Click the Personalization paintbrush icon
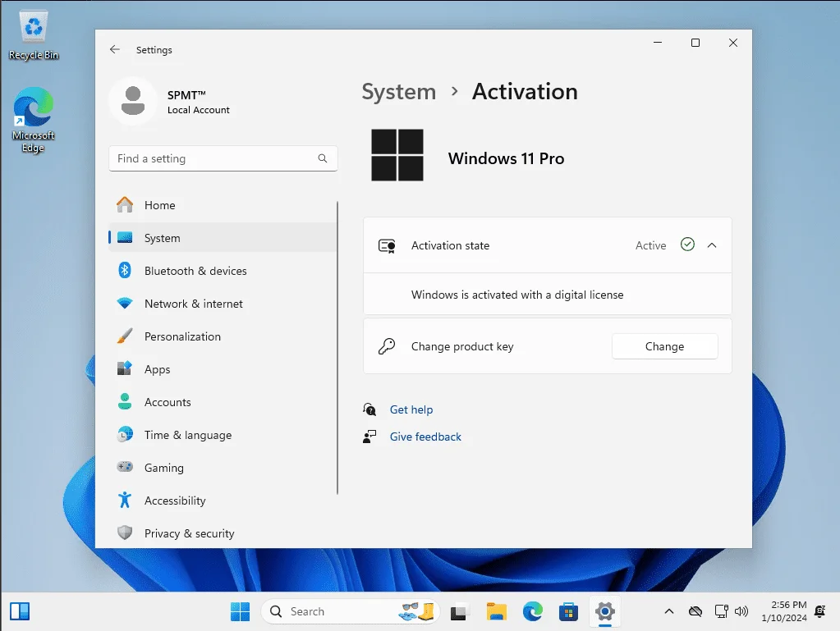The image size is (840, 631). (x=125, y=336)
